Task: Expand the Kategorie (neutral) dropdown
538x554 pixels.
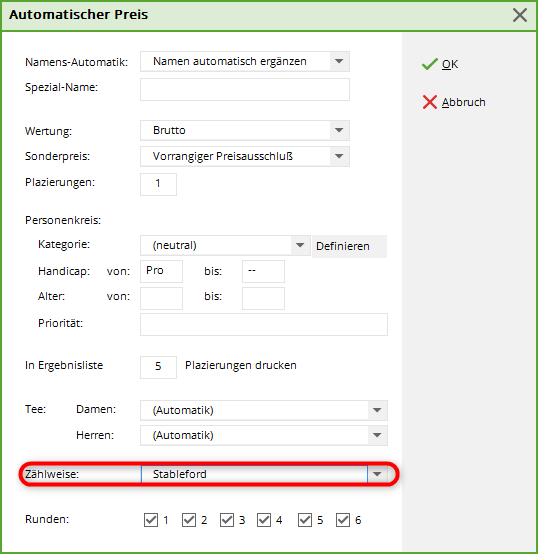Action: coord(300,245)
